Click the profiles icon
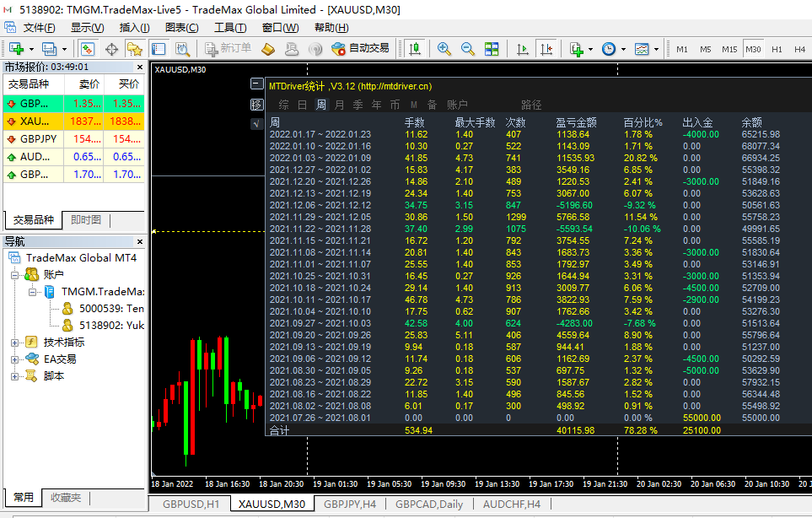Screen dimensions: 812x518 coord(49,49)
